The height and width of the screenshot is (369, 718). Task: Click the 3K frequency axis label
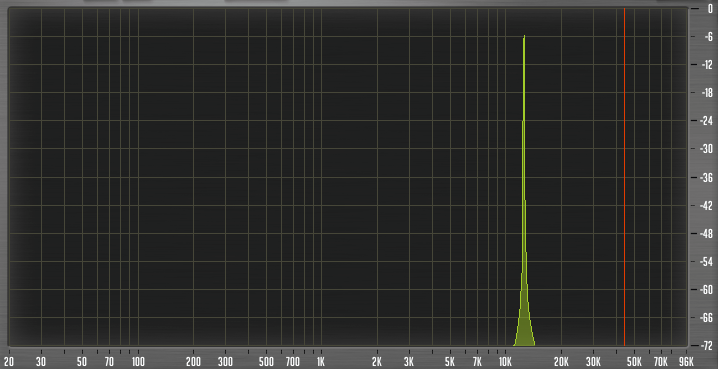[x=409, y=362]
